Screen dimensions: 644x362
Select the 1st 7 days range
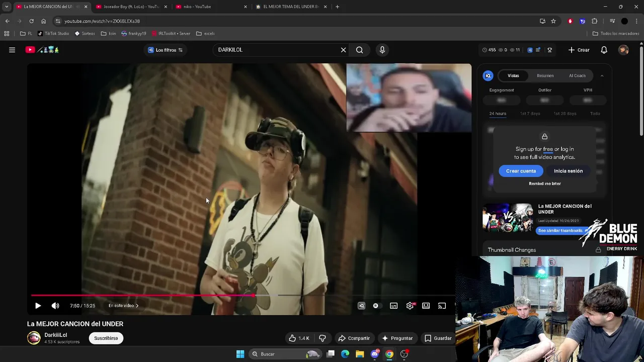coord(530,114)
